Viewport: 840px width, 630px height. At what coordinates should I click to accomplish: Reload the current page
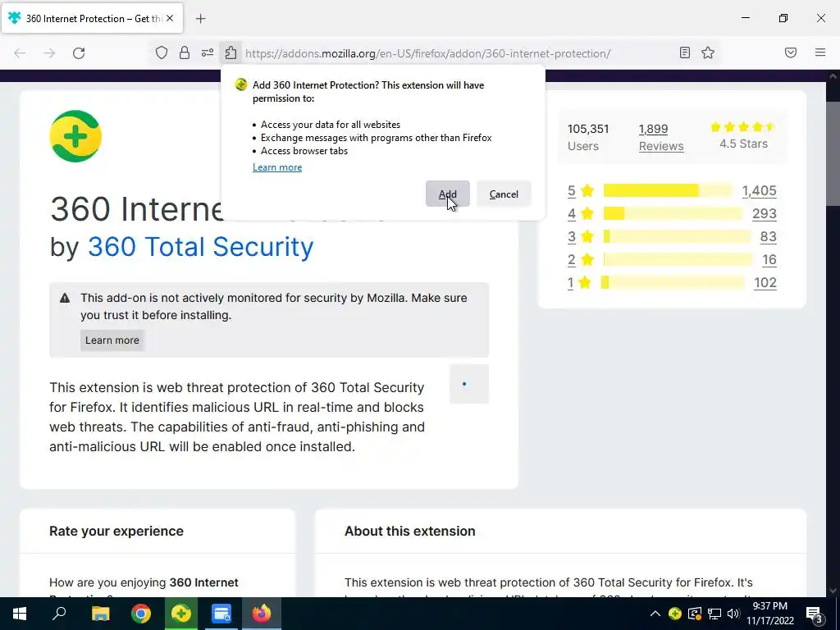click(x=79, y=53)
